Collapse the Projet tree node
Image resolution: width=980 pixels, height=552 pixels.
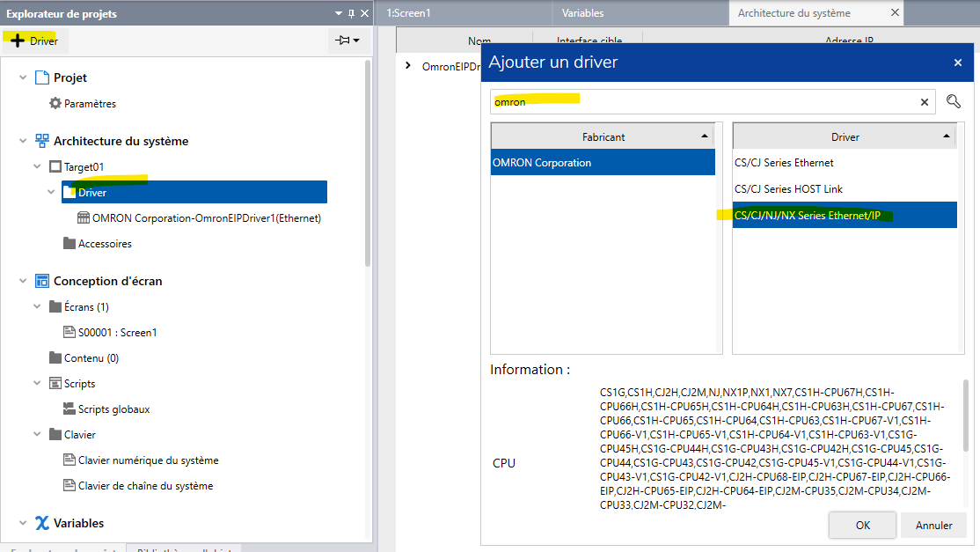click(23, 77)
